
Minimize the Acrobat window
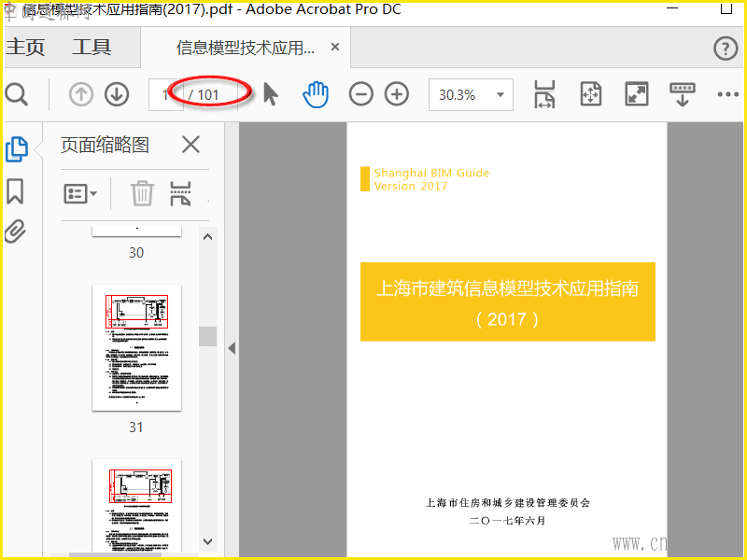click(672, 8)
